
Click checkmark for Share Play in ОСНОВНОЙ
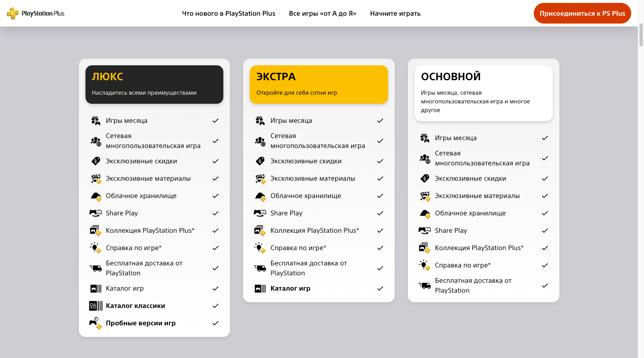tap(545, 231)
